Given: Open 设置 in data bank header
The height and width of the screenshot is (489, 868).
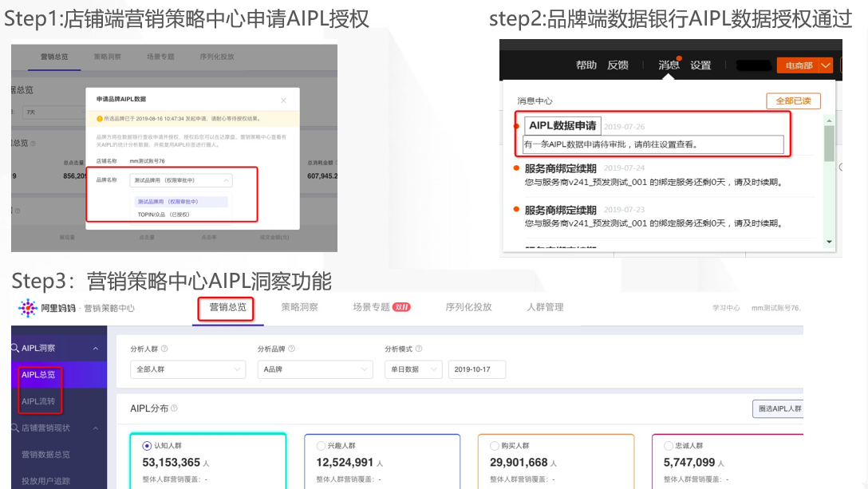Looking at the screenshot, I should [700, 65].
